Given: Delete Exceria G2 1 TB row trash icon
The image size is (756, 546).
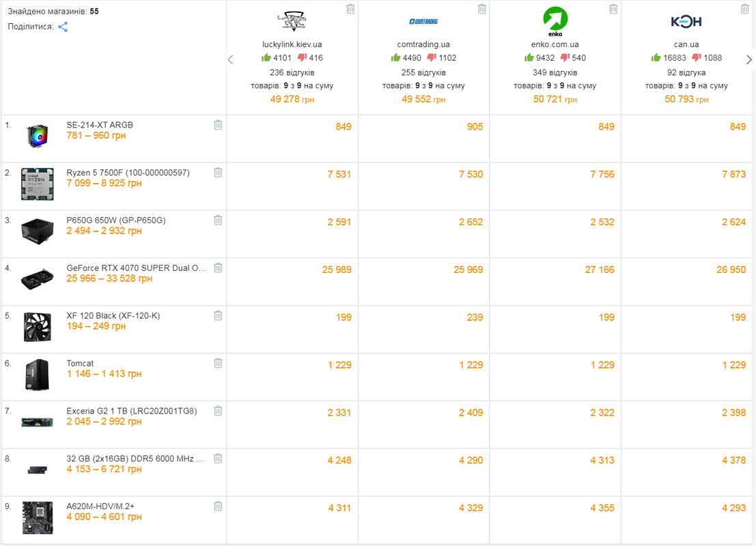Looking at the screenshot, I should [x=218, y=411].
